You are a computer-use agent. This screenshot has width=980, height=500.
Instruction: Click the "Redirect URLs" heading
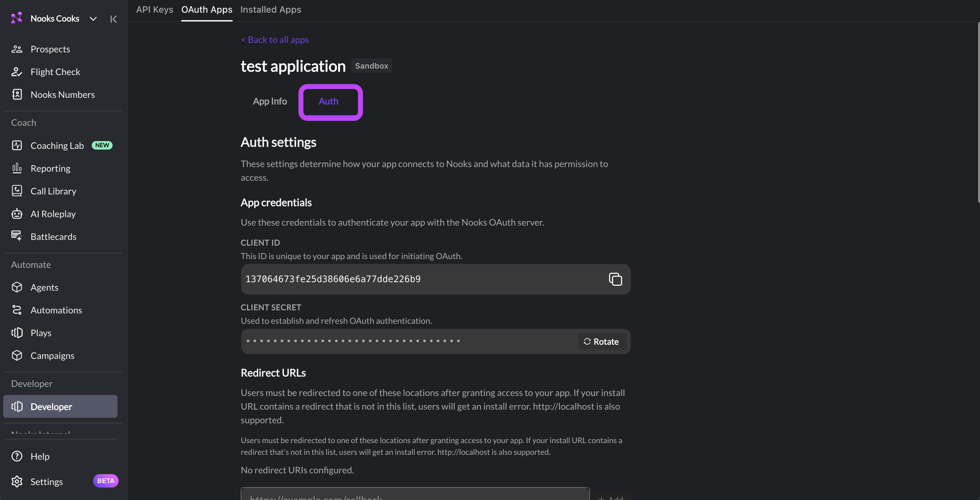click(273, 373)
